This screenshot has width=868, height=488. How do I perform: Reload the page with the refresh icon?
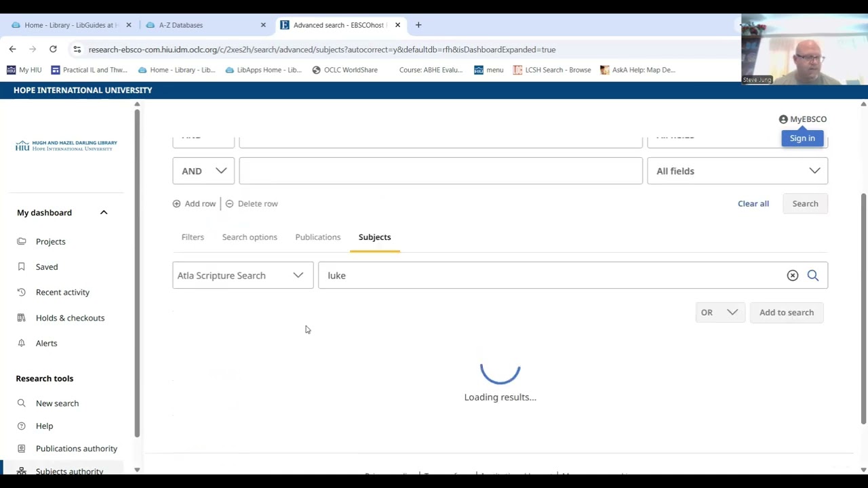point(53,49)
